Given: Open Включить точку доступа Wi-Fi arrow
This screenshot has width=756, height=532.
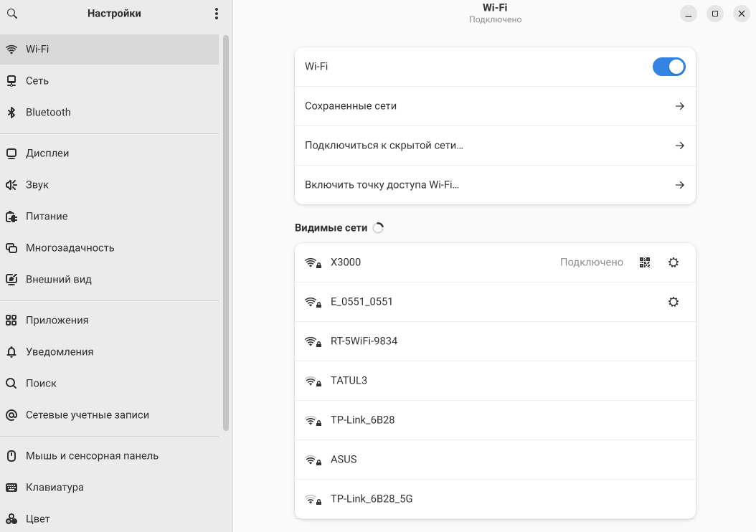Looking at the screenshot, I should pos(679,185).
